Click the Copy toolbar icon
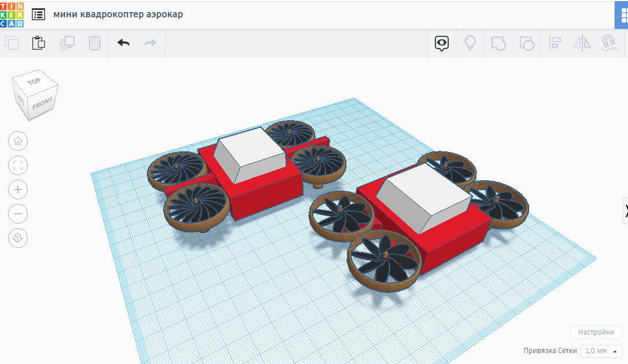628x364 pixels. coord(12,43)
